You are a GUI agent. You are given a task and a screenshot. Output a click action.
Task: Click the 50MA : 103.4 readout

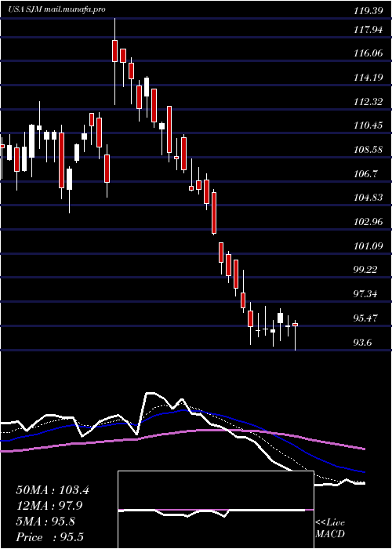click(x=53, y=490)
